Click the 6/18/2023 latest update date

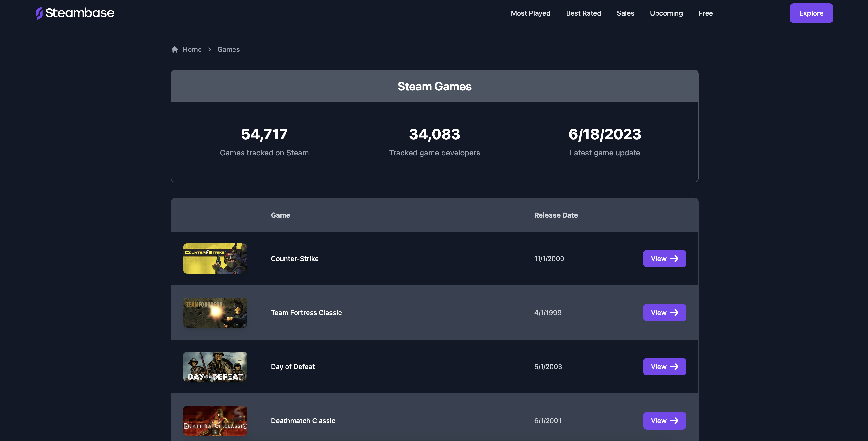604,134
